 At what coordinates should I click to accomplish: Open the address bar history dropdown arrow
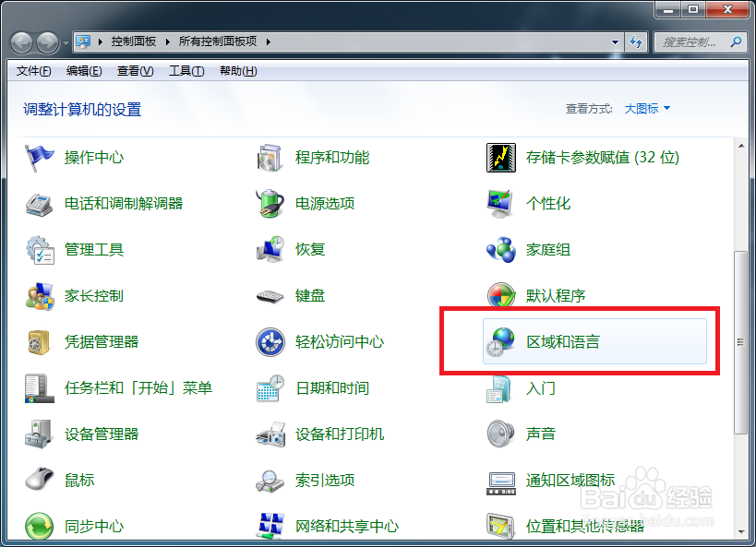pos(615,41)
